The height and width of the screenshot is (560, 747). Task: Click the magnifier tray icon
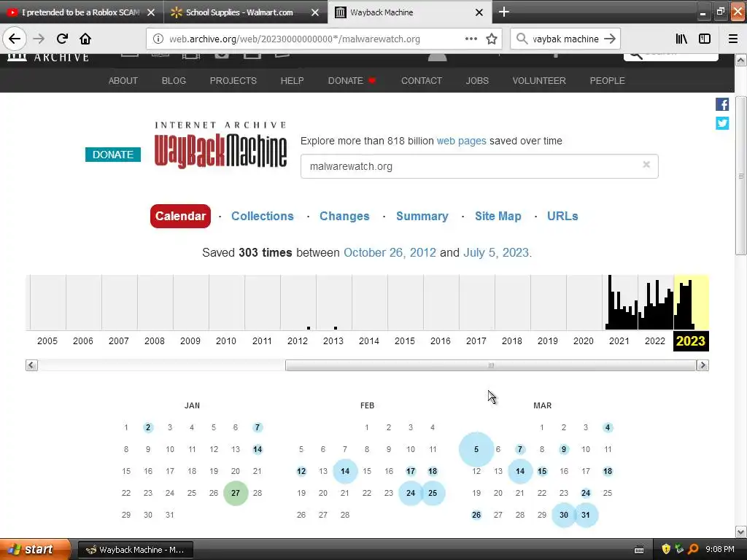pyautogui.click(x=693, y=549)
